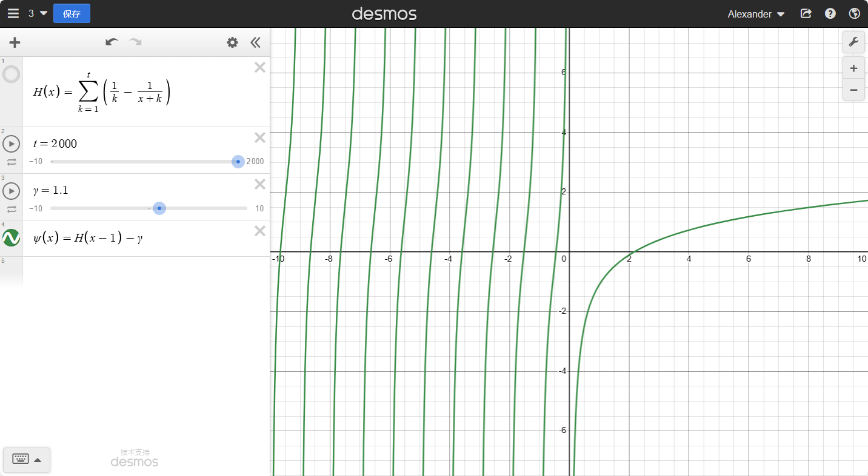The height and width of the screenshot is (476, 868).
Task: Delete the ψ(x) expression
Action: click(x=260, y=231)
